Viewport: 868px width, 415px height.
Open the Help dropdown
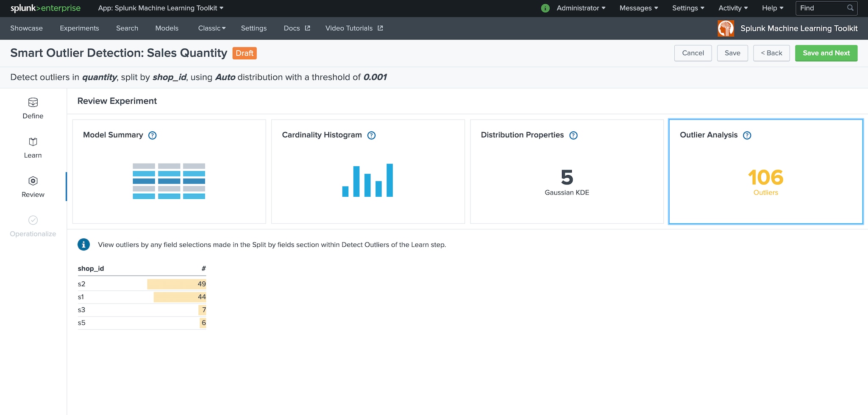[x=773, y=8]
